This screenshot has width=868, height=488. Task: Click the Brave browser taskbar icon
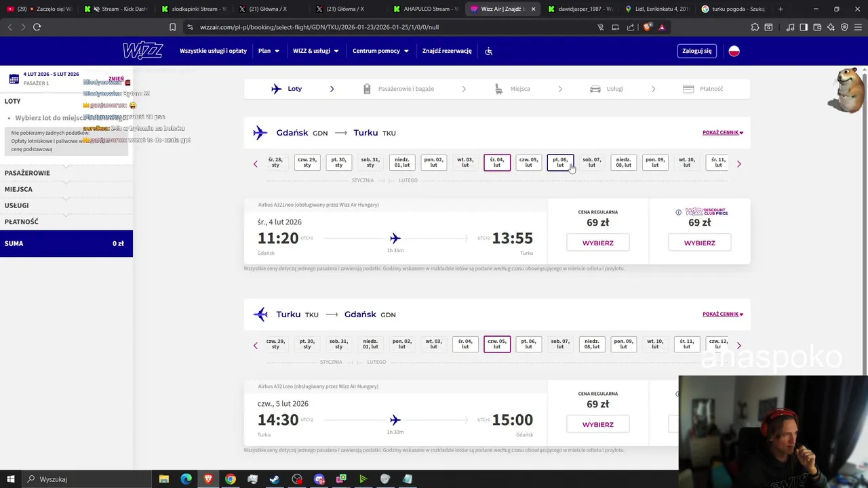click(208, 479)
